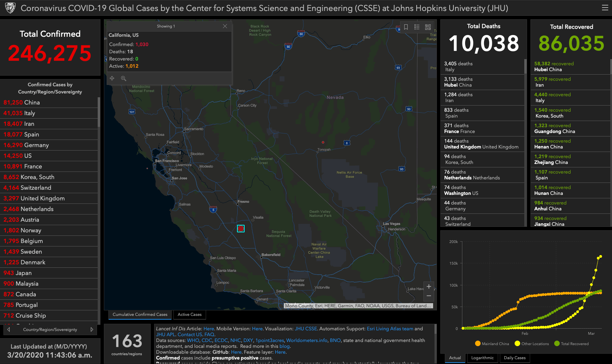Show the map legend list

point(417,27)
